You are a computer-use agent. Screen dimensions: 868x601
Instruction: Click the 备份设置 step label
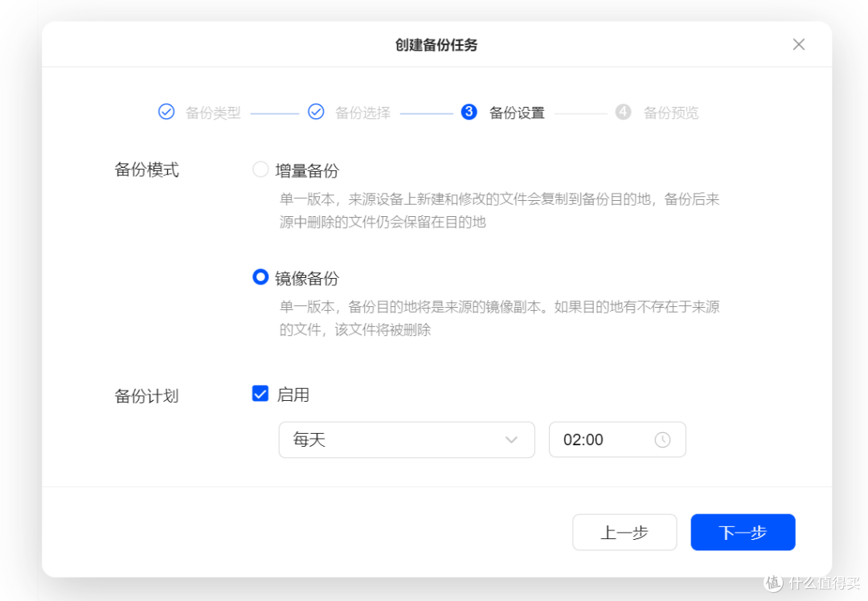click(517, 113)
